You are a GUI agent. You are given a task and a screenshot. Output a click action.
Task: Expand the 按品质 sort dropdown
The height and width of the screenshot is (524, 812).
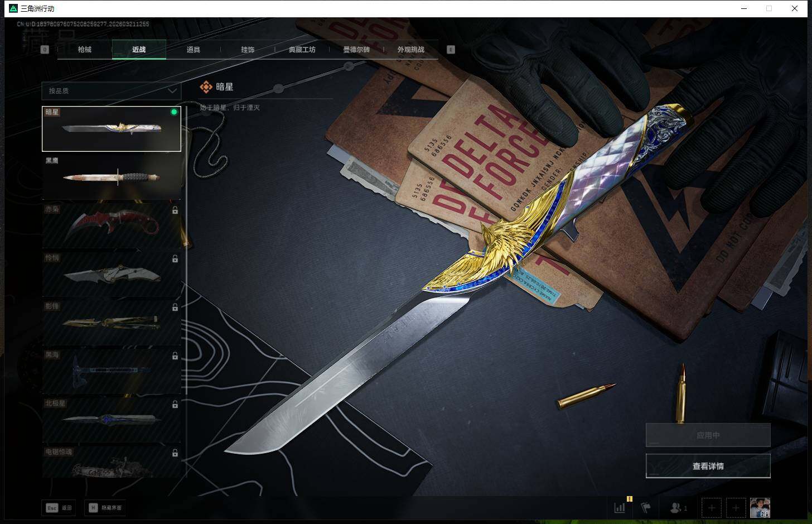tap(112, 90)
